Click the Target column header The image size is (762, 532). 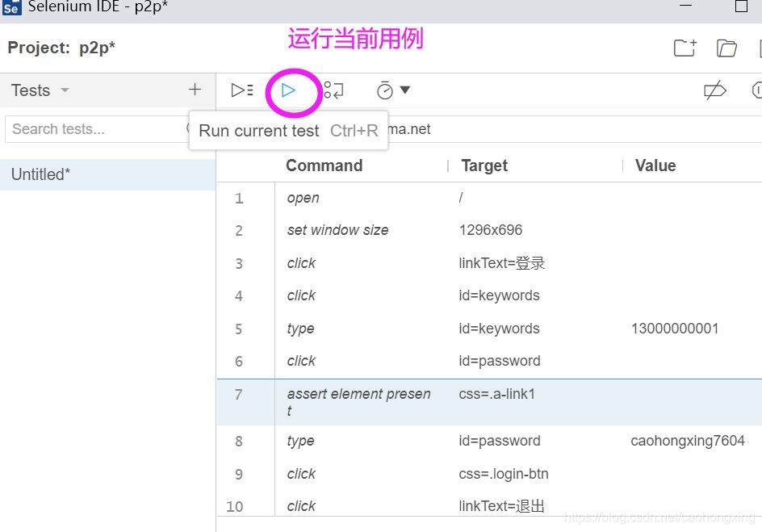484,165
